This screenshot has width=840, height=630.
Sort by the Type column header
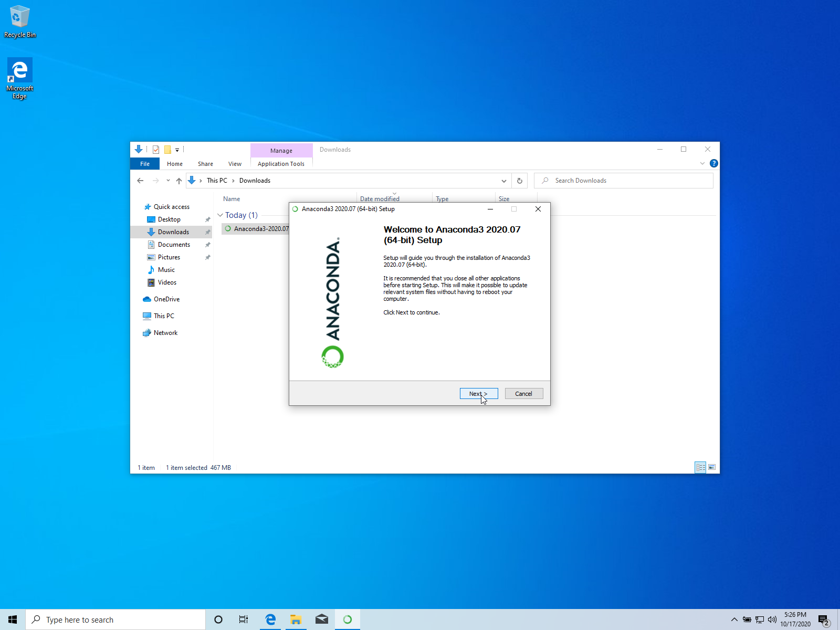point(442,199)
